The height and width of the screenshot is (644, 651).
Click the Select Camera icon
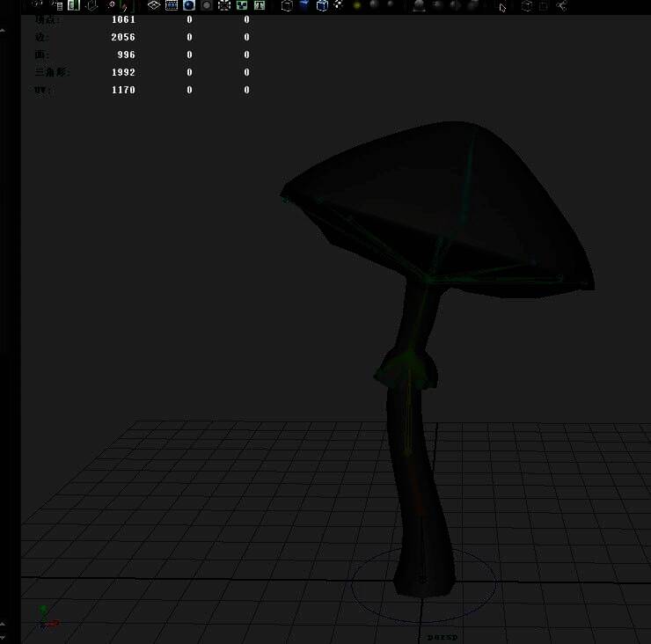click(x=38, y=5)
